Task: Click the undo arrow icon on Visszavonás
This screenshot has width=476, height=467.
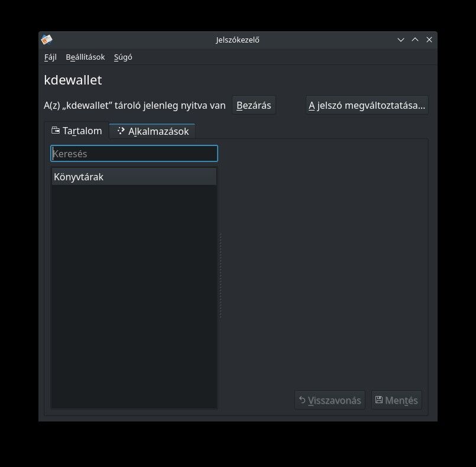Action: 302,400
